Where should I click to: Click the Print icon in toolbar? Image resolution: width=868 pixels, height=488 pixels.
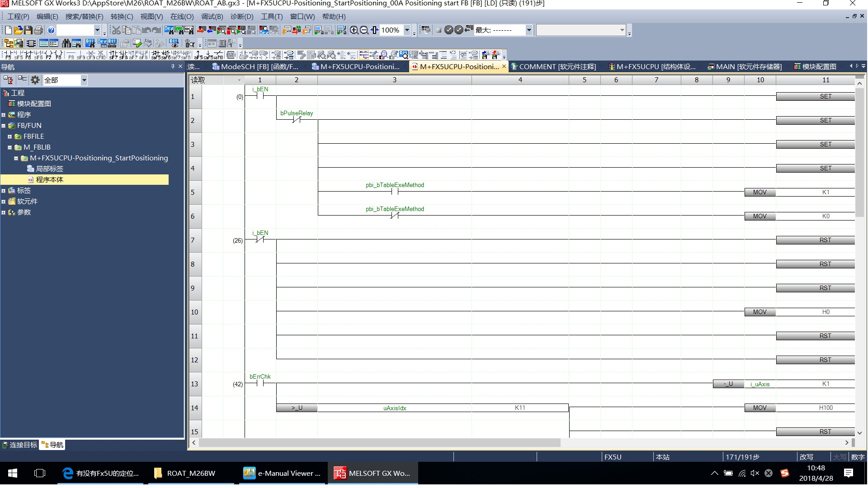tap(38, 30)
